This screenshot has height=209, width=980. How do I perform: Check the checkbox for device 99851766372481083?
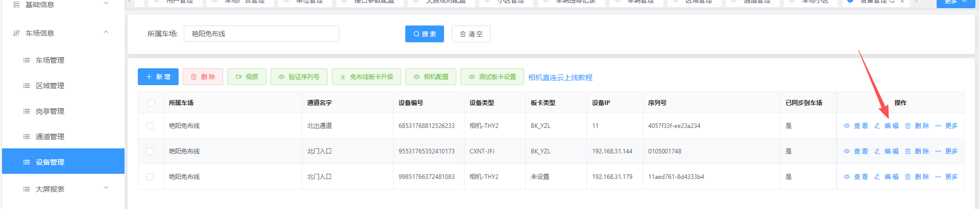[150, 177]
